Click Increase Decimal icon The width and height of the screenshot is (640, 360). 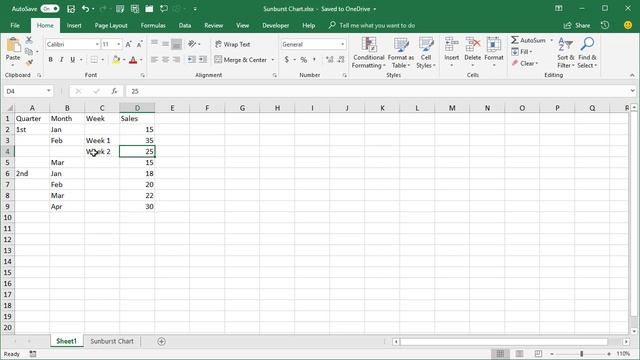pos(329,60)
